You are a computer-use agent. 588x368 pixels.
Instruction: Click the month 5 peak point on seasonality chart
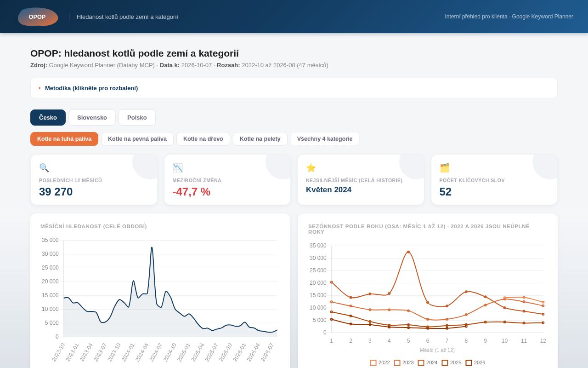point(408,252)
